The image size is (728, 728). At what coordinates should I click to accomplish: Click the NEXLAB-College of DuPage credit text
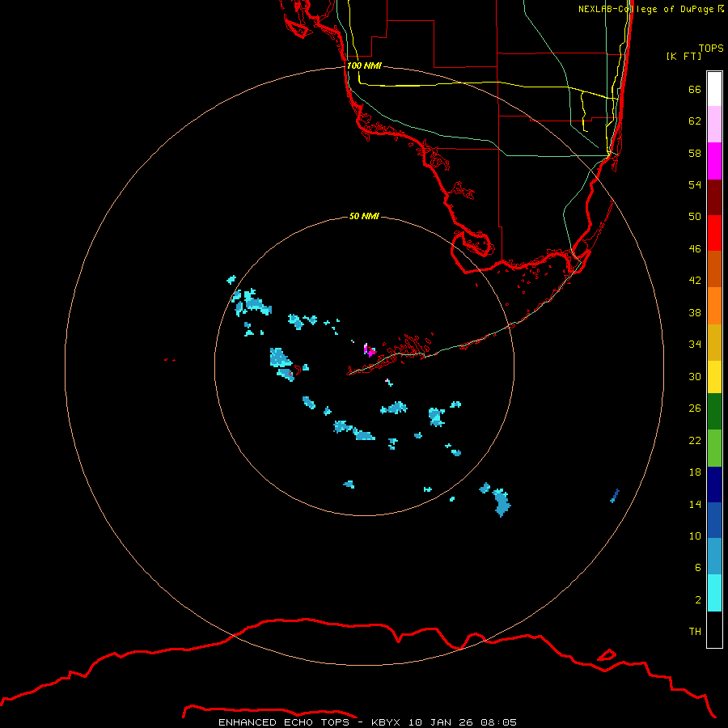click(x=645, y=9)
